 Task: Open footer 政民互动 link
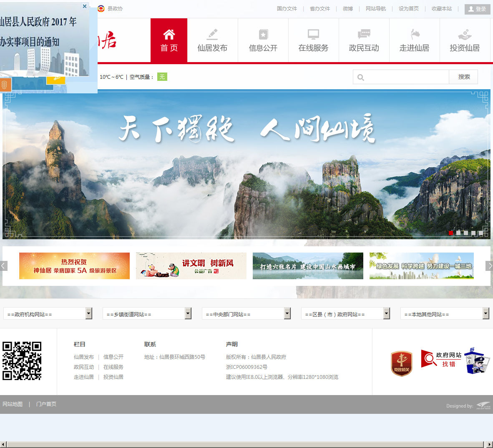tap(84, 367)
